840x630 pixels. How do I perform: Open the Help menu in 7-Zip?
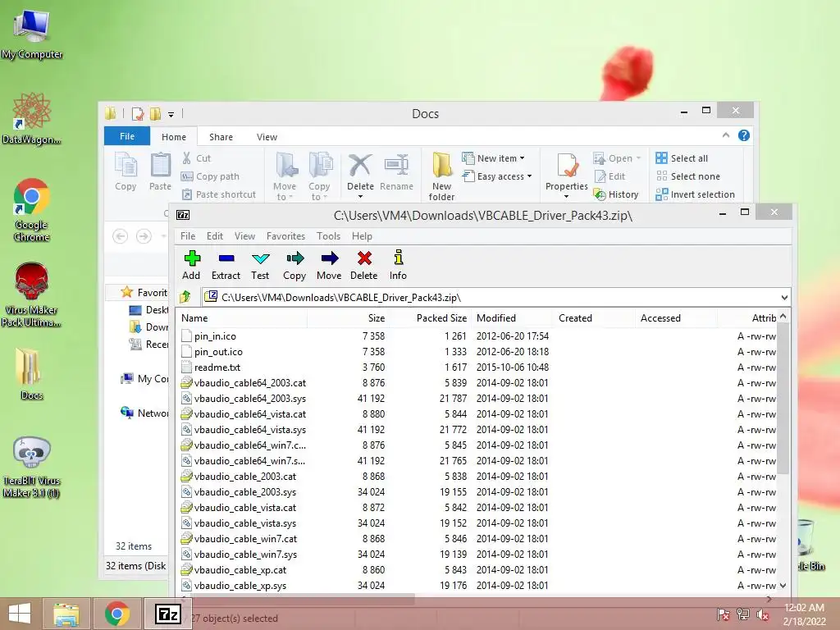pos(362,236)
